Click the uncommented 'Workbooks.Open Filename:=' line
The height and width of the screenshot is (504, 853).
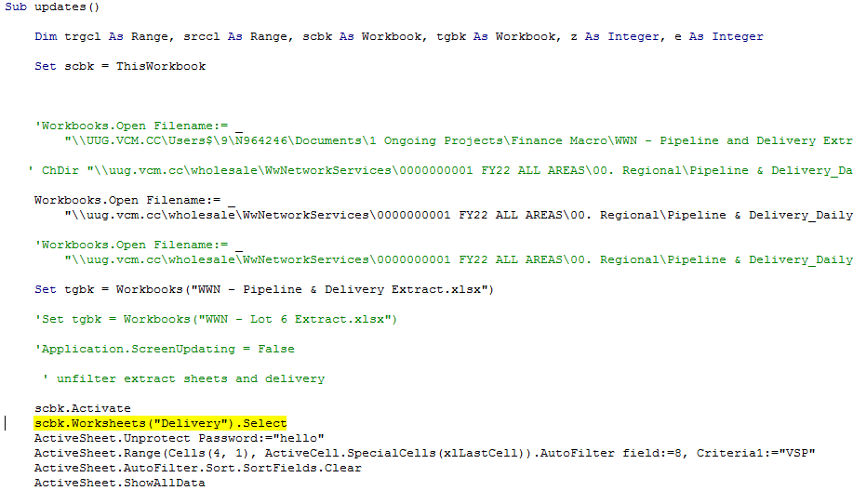coord(134,201)
